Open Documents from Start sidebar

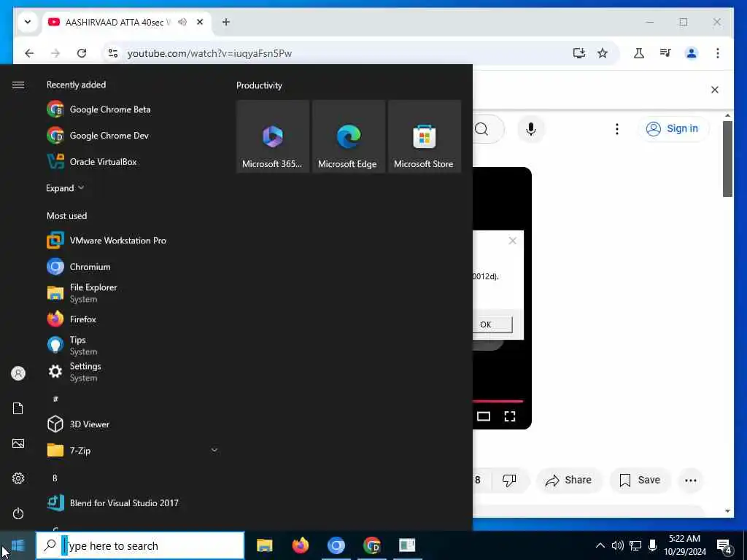[18, 408]
